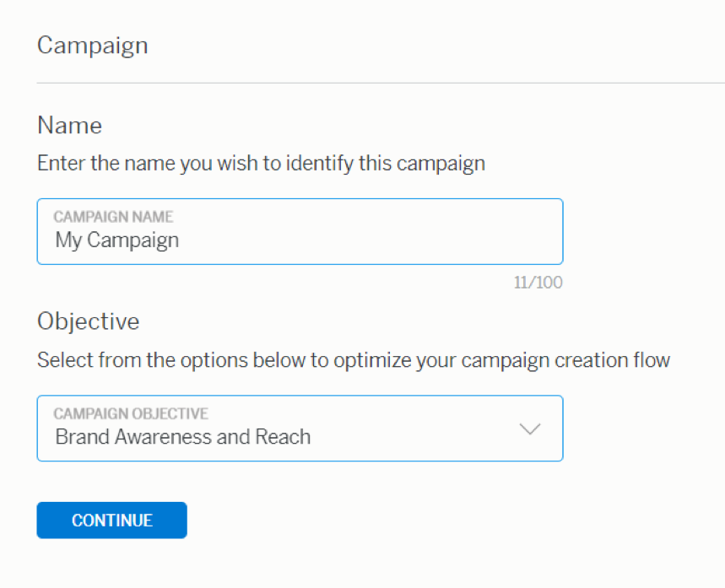Click the word "identify" in name description
725x588 pixels.
click(x=320, y=163)
